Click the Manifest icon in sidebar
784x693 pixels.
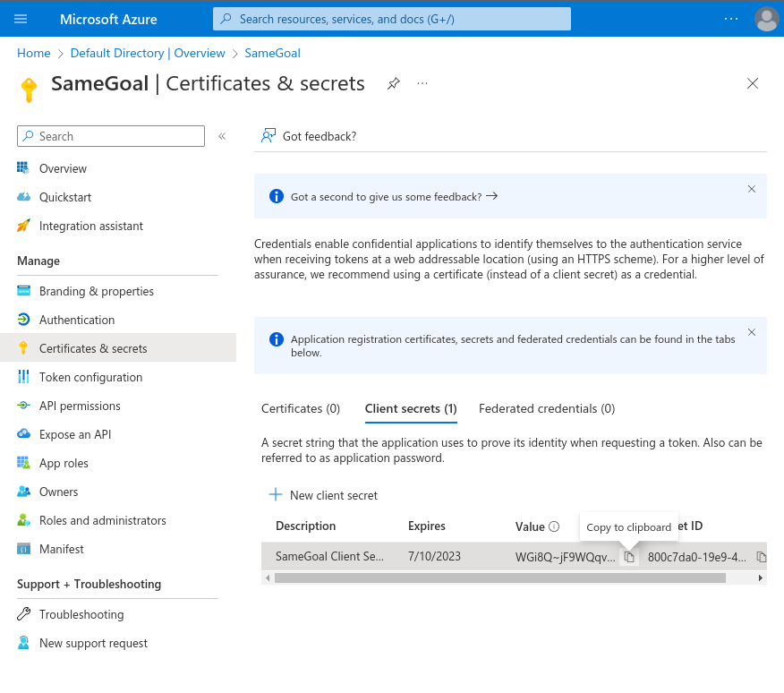tap(23, 549)
